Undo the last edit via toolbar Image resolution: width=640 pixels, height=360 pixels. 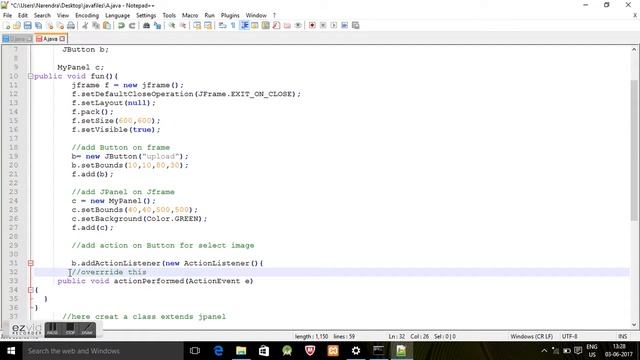click(121, 25)
